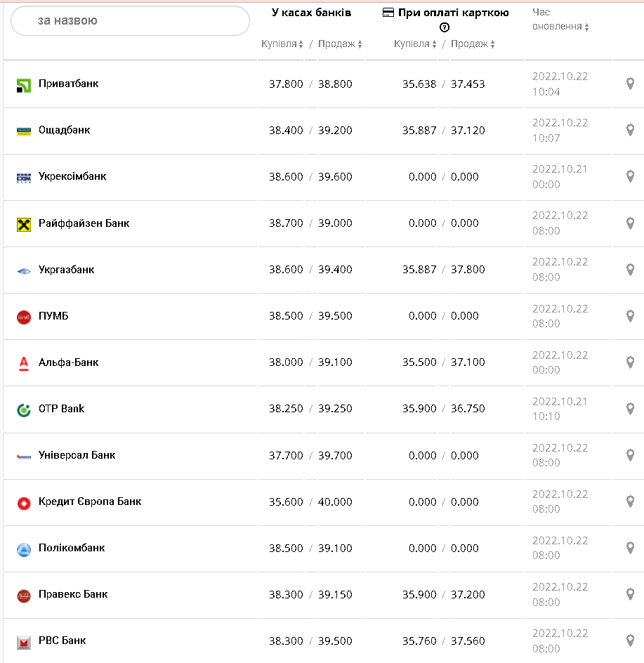Image resolution: width=644 pixels, height=663 pixels.
Task: Open the map pin for ПУМБ
Action: click(x=630, y=316)
